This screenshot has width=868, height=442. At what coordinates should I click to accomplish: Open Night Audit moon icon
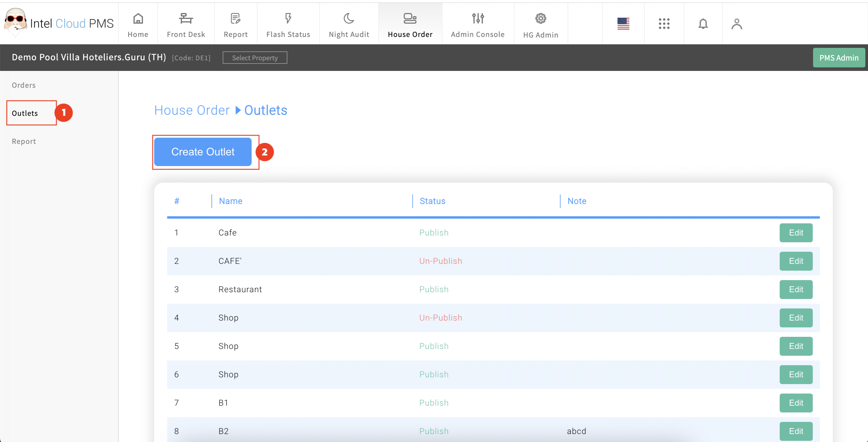[349, 19]
